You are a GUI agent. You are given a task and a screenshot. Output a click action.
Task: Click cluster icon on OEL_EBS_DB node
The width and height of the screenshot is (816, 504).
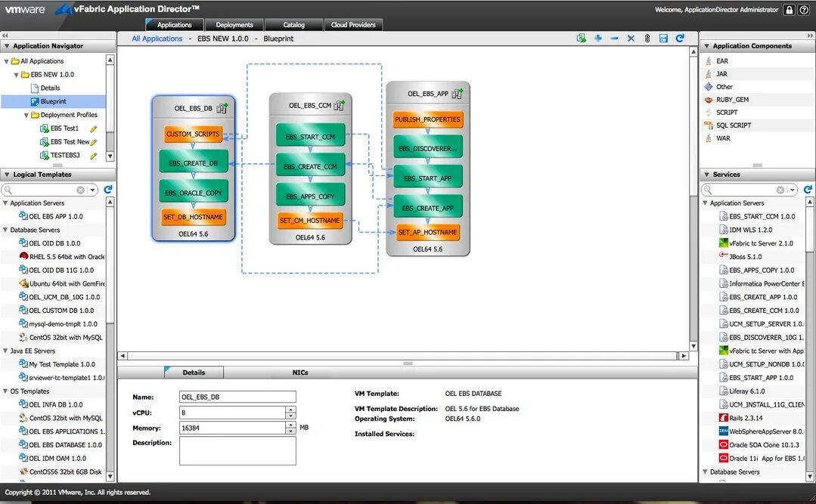click(x=222, y=108)
